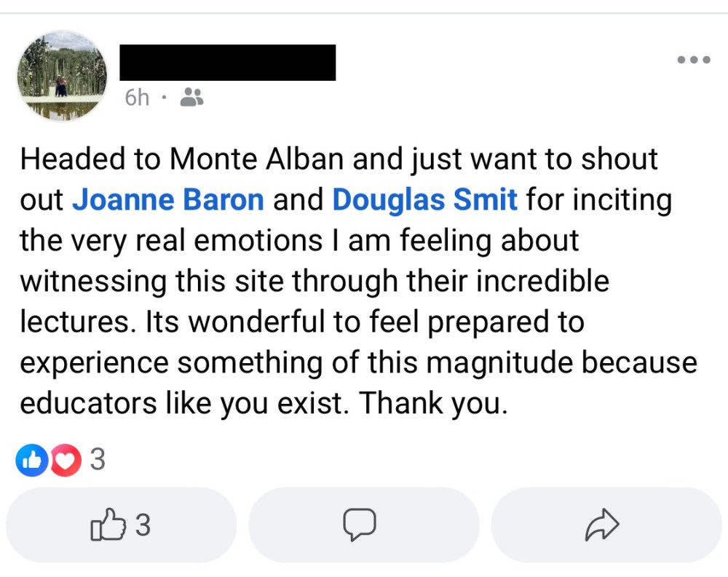Toggle Like using the thumbs-up outline icon
728x577 pixels.
pos(104,525)
